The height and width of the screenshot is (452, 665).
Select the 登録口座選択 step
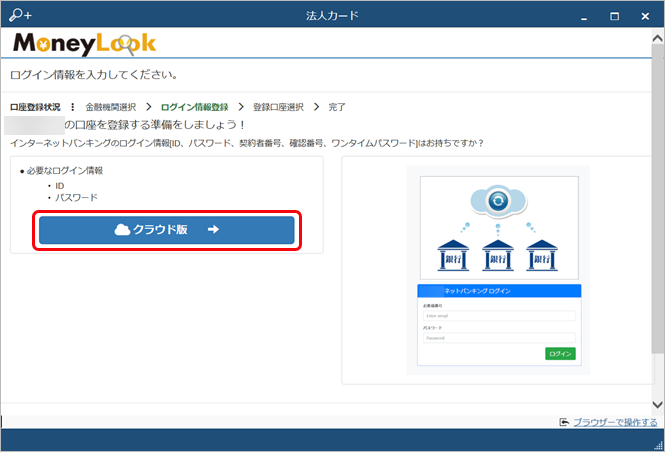point(278,107)
